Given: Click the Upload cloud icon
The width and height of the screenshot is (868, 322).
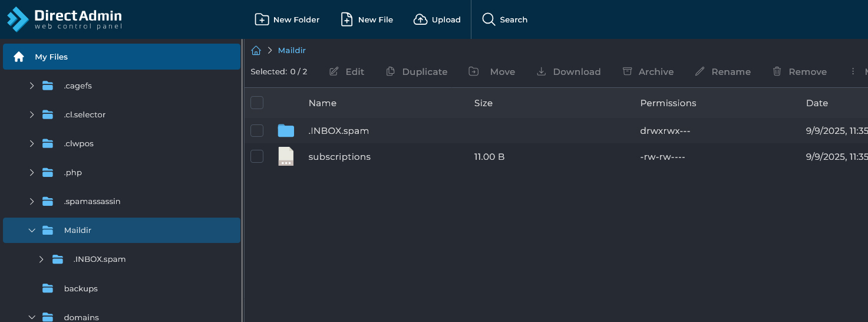Looking at the screenshot, I should [x=420, y=19].
